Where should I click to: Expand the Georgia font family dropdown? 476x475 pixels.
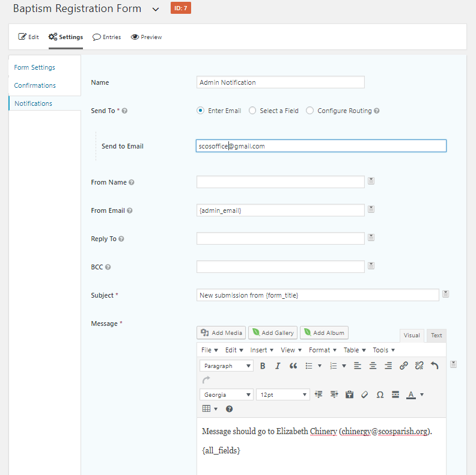227,394
